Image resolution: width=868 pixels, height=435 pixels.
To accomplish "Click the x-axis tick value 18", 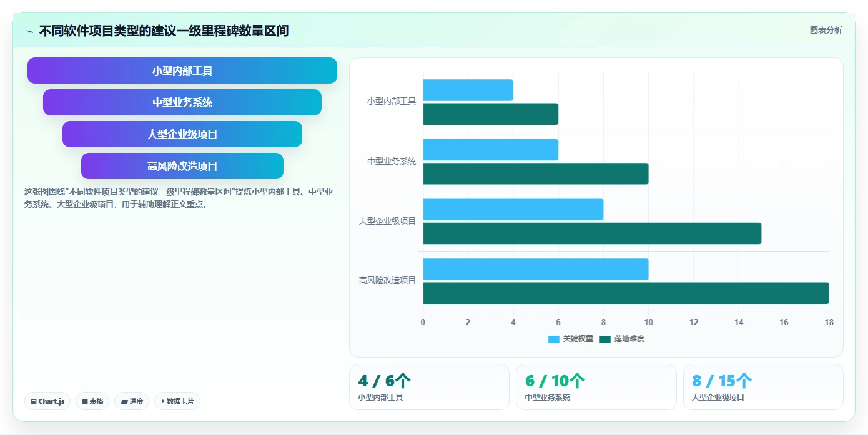I will click(829, 322).
